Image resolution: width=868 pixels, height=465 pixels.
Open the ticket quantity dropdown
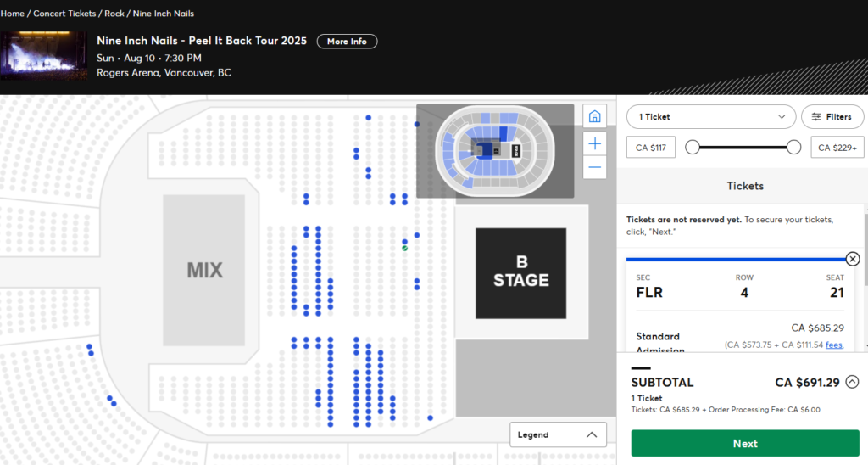[x=711, y=117]
